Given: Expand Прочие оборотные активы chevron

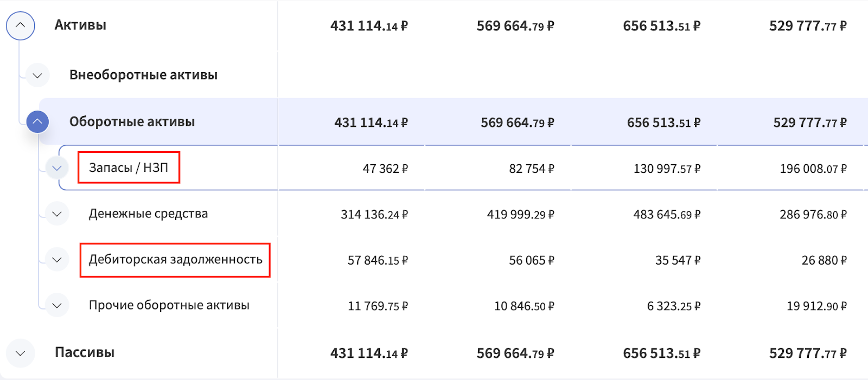Looking at the screenshot, I should click(57, 306).
